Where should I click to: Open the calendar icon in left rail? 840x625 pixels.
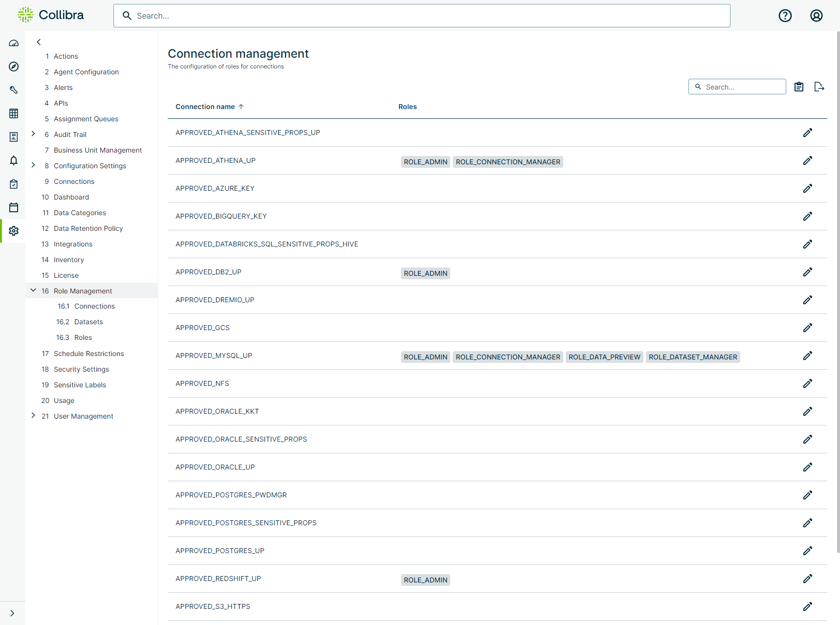[14, 207]
